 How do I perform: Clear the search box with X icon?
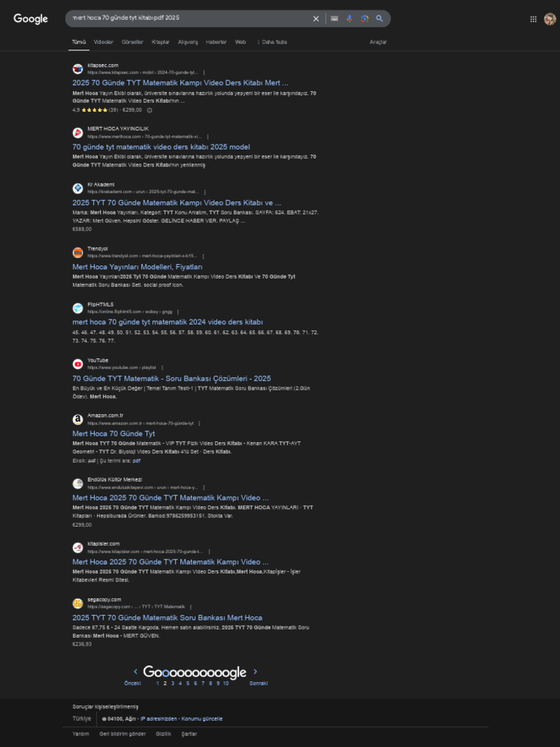[316, 18]
